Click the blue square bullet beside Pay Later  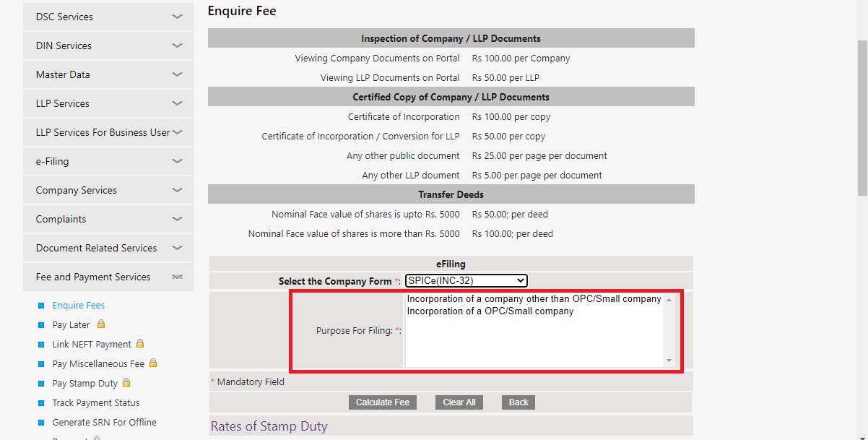point(41,324)
